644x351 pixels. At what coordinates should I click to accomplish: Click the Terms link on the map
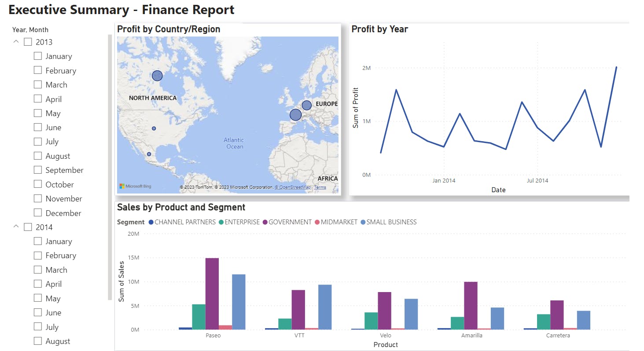click(320, 187)
